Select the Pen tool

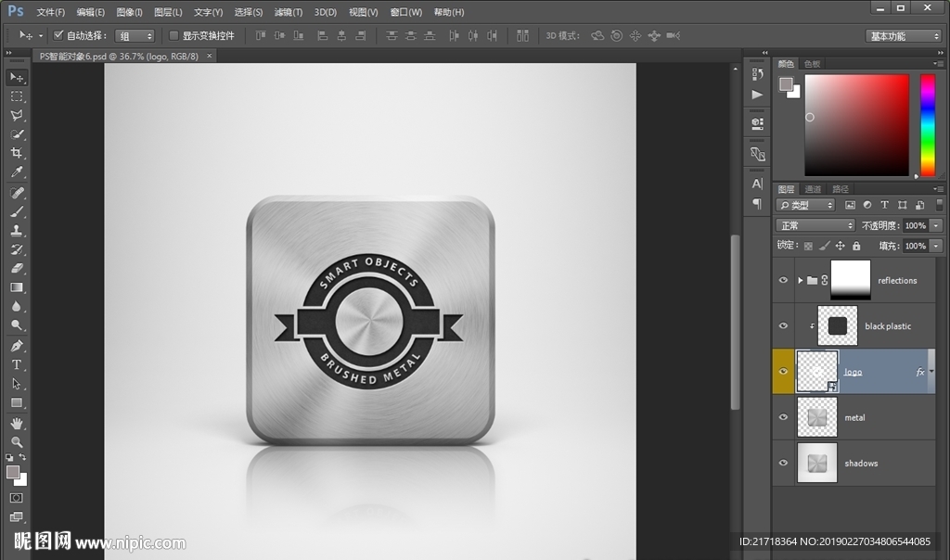(x=17, y=346)
